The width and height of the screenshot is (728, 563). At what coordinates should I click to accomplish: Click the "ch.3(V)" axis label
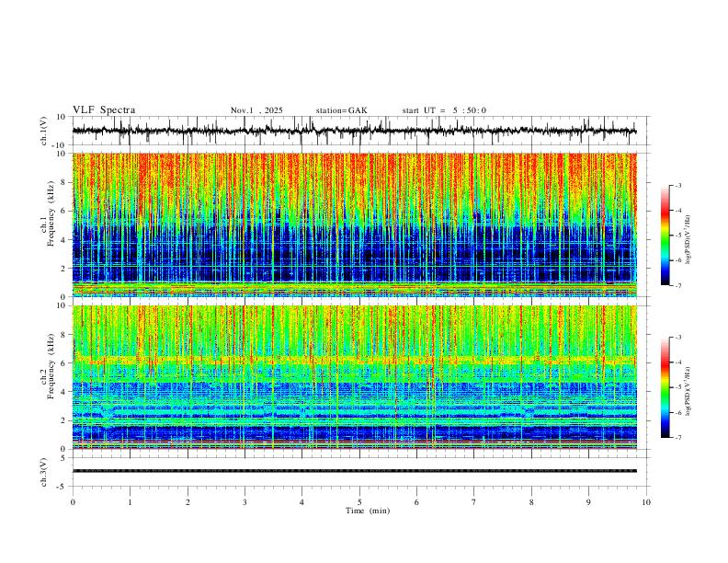[44, 472]
